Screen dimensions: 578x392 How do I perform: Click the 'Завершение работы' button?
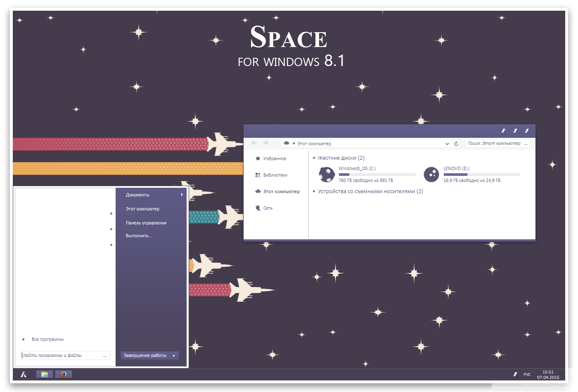tap(145, 355)
